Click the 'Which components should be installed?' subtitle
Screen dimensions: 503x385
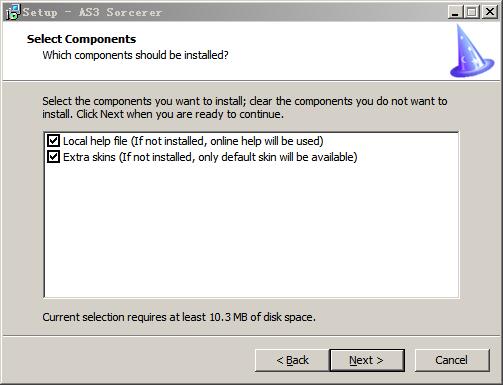click(x=135, y=55)
